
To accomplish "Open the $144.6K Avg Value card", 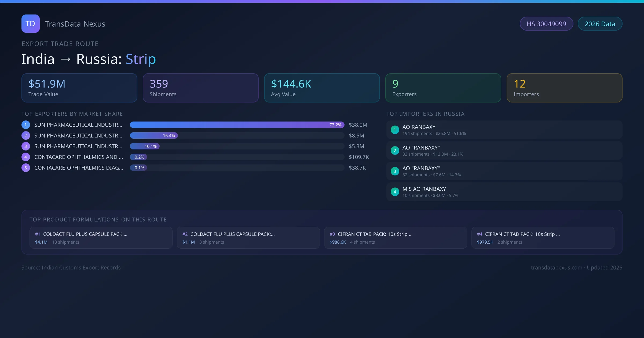I will [322, 88].
